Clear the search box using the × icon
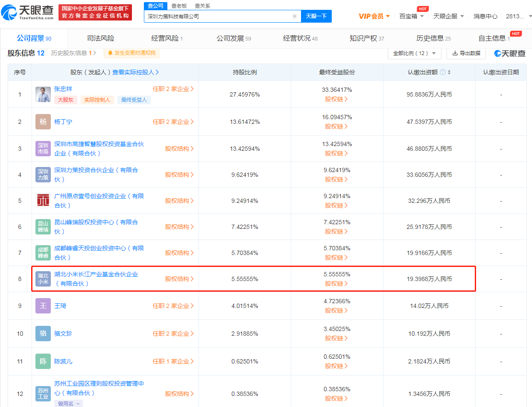 coord(294,16)
